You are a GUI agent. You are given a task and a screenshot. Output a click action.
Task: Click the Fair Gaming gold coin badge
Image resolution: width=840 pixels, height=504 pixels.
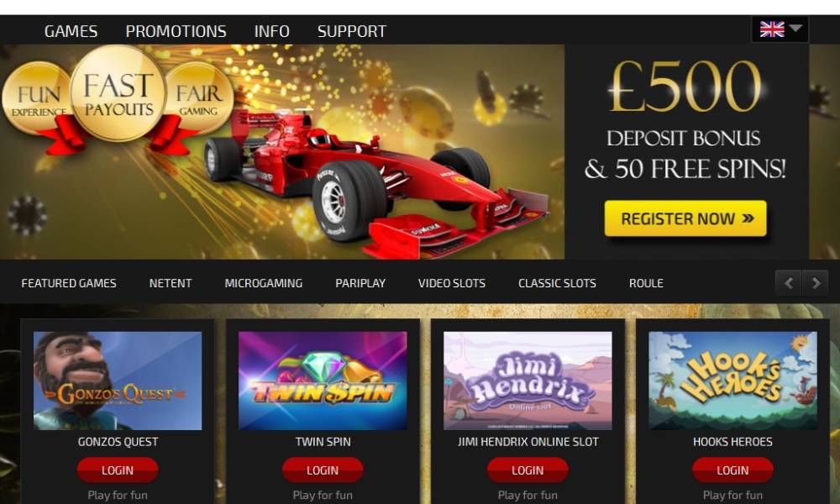pos(199,98)
